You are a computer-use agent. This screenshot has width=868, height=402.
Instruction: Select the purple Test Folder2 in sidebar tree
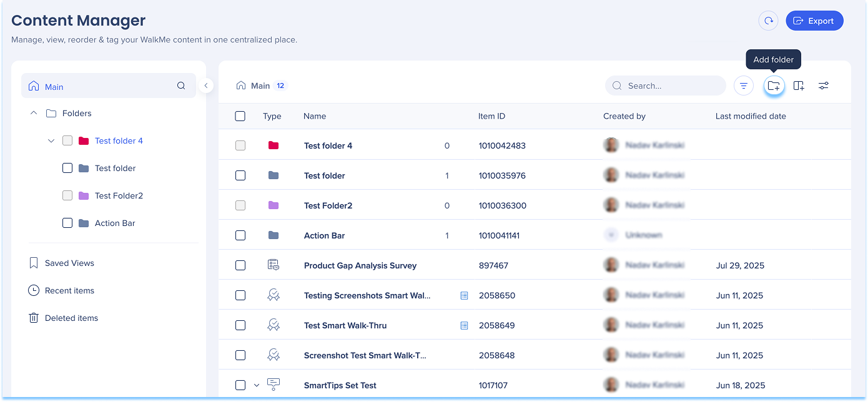coord(119,196)
